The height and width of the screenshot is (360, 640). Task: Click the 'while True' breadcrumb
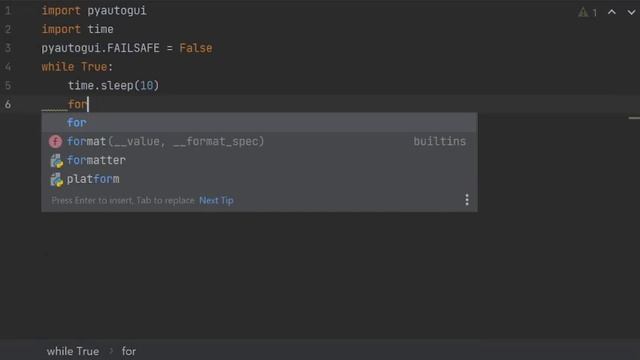(73, 351)
